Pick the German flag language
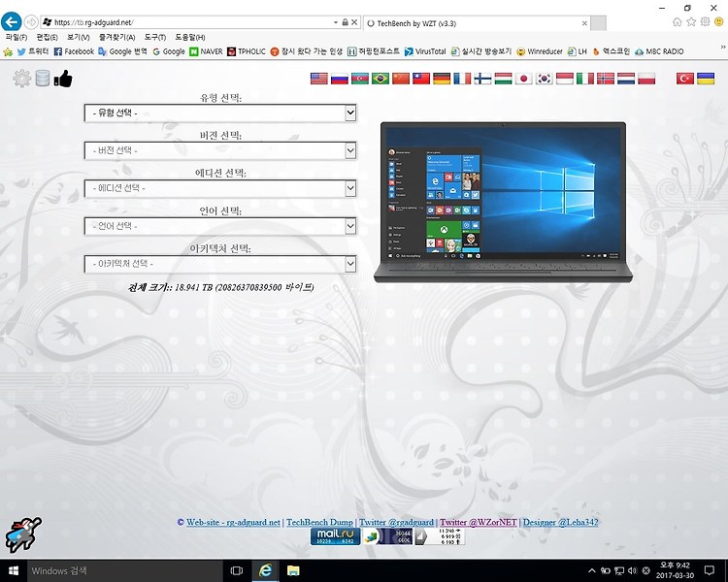The height and width of the screenshot is (582, 728). tap(442, 79)
